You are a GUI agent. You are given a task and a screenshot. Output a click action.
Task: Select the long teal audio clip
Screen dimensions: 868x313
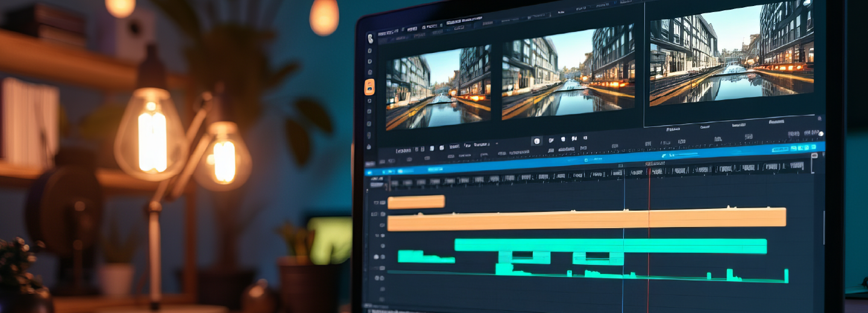[610, 246]
